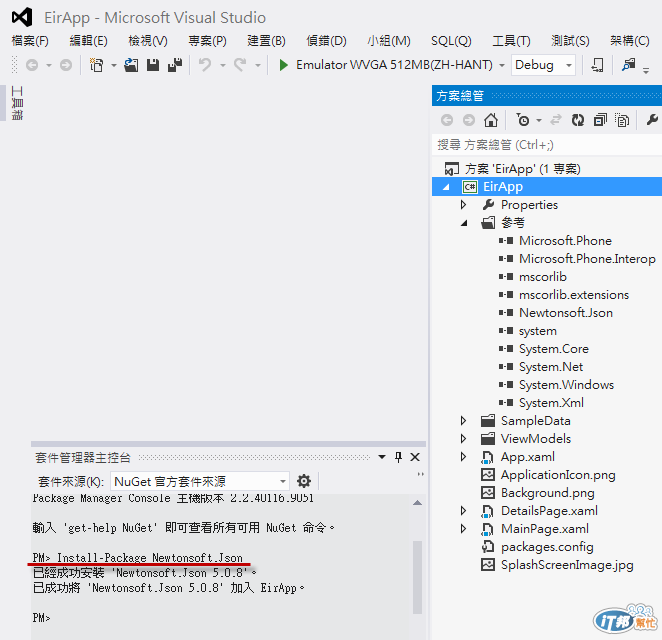Select the Background.png file

pos(548,493)
